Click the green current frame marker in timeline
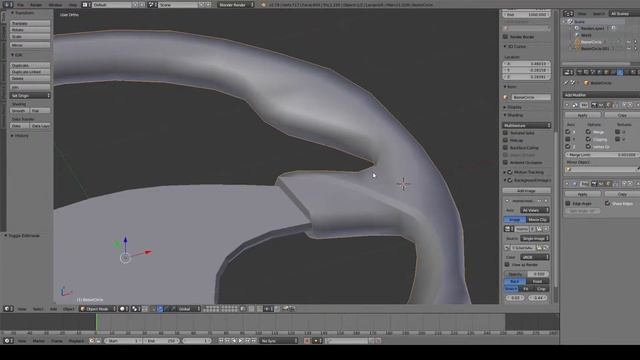640x360 pixels. pyautogui.click(x=97, y=322)
